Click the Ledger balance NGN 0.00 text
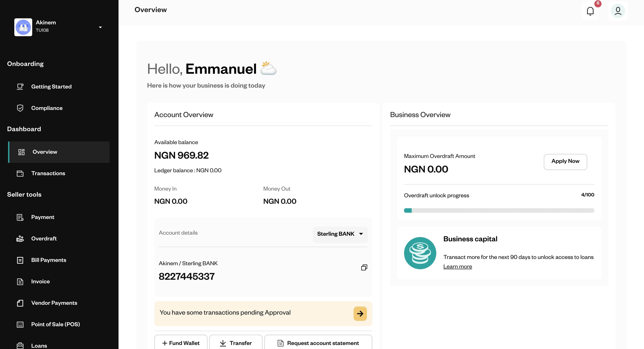The image size is (644, 349). [188, 171]
